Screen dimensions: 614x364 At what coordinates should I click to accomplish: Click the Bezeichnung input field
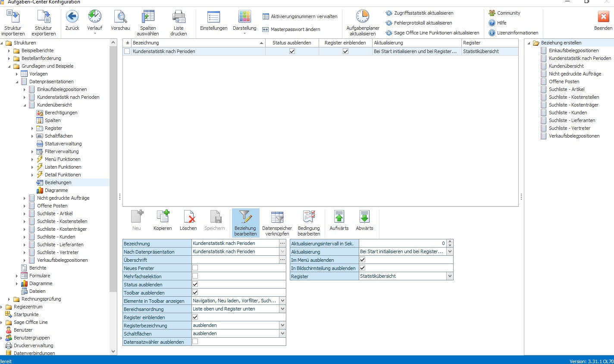235,243
